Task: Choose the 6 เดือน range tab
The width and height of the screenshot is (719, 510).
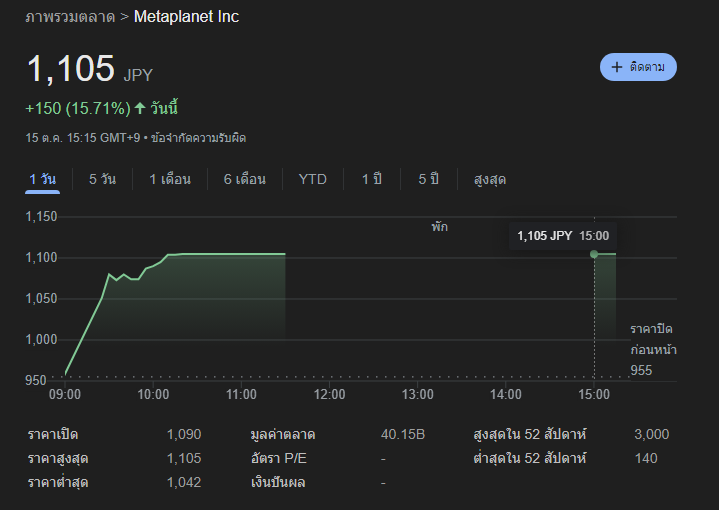Action: click(244, 179)
